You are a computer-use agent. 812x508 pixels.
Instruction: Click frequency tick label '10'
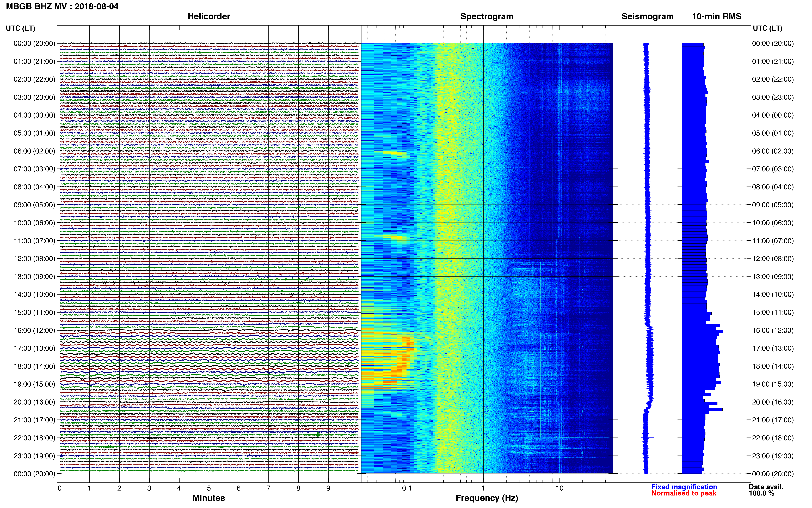pos(559,488)
